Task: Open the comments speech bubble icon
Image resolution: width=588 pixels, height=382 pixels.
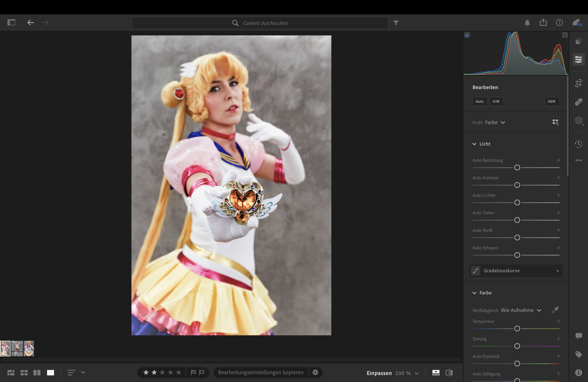Action: tap(579, 336)
